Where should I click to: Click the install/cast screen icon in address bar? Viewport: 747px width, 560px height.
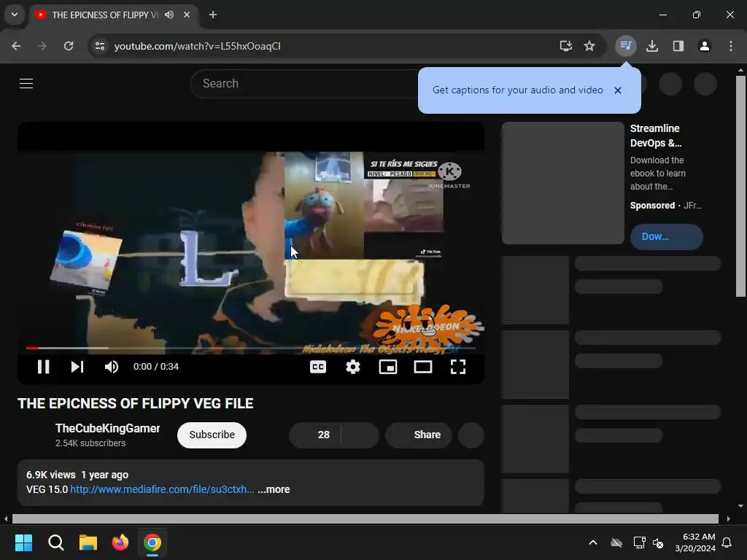[x=565, y=46]
